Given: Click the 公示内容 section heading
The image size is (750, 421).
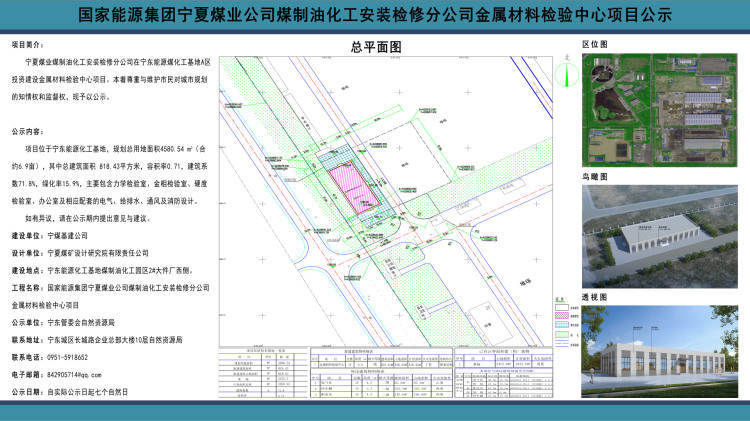Looking at the screenshot, I should click(29, 132).
